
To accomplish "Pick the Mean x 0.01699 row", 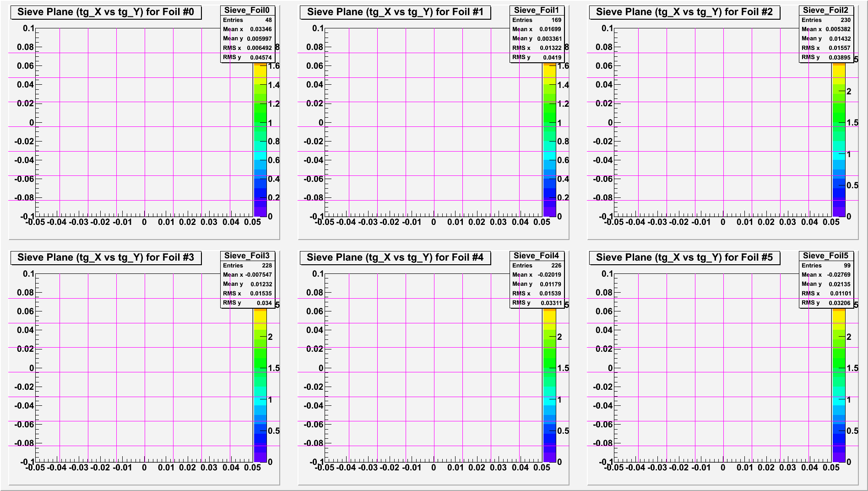I will coord(537,29).
